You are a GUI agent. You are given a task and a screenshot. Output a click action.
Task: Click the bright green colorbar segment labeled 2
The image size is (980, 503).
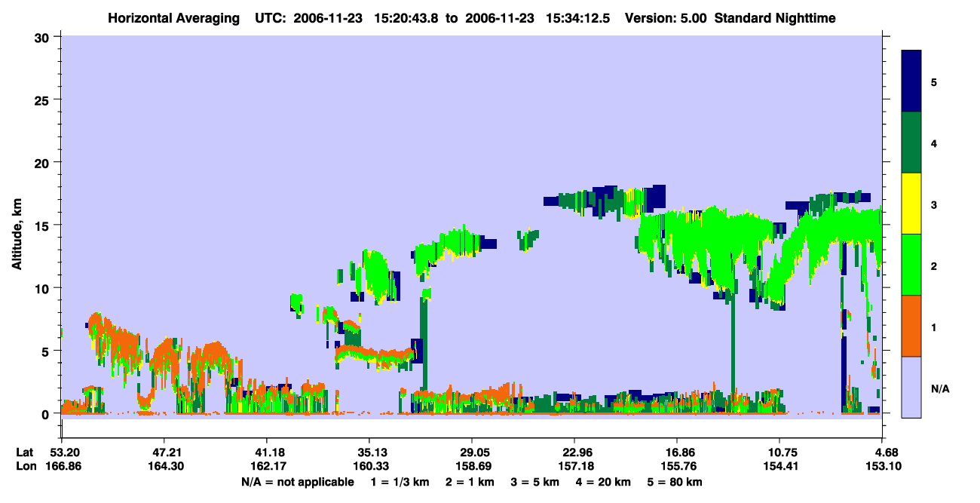pos(911,265)
